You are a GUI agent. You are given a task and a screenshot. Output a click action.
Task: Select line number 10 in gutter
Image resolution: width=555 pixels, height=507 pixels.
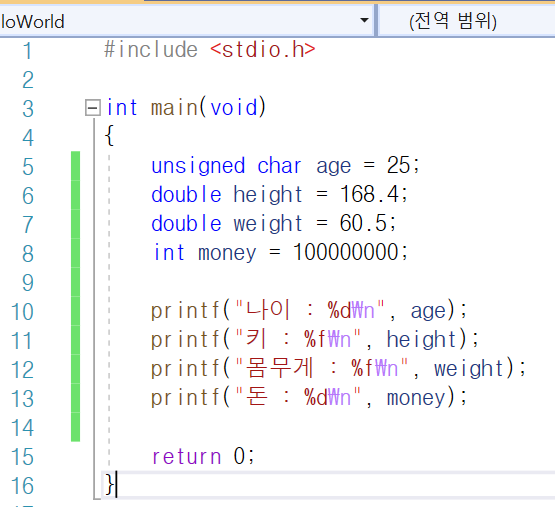click(22, 312)
